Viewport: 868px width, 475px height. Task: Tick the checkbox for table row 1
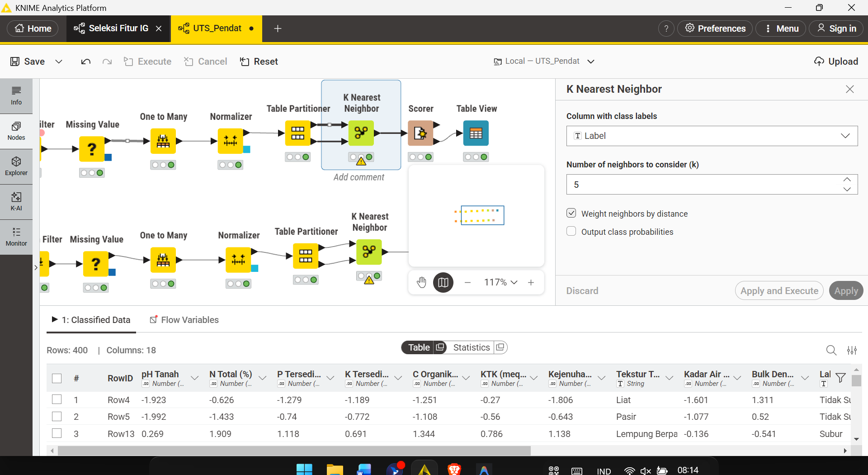click(57, 399)
